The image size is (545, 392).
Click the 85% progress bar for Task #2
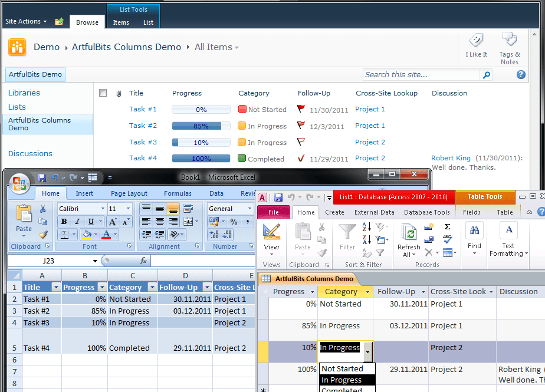201,126
